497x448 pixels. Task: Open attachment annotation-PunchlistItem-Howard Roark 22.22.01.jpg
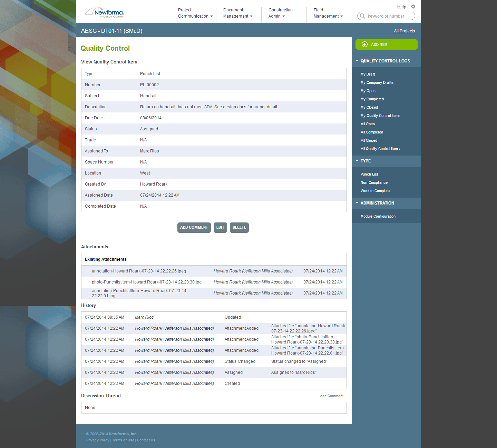[139, 293]
